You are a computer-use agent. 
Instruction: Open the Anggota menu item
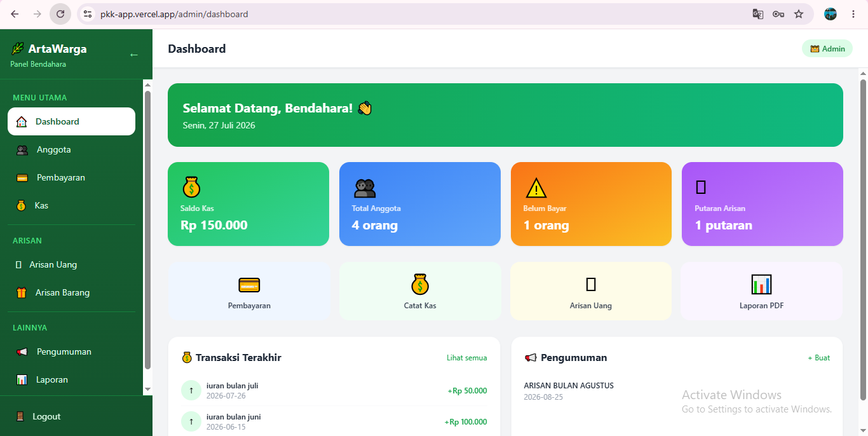71,150
